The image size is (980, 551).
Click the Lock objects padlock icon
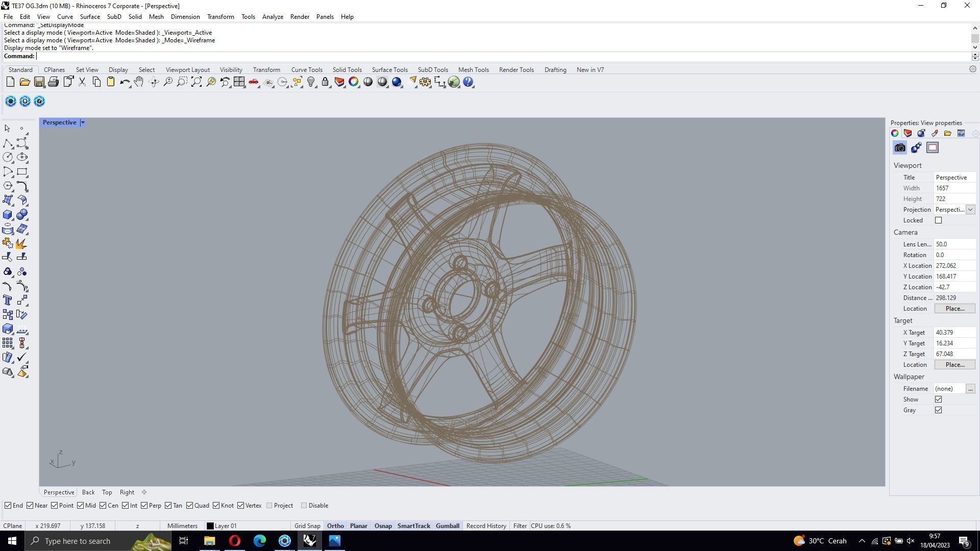[x=325, y=82]
